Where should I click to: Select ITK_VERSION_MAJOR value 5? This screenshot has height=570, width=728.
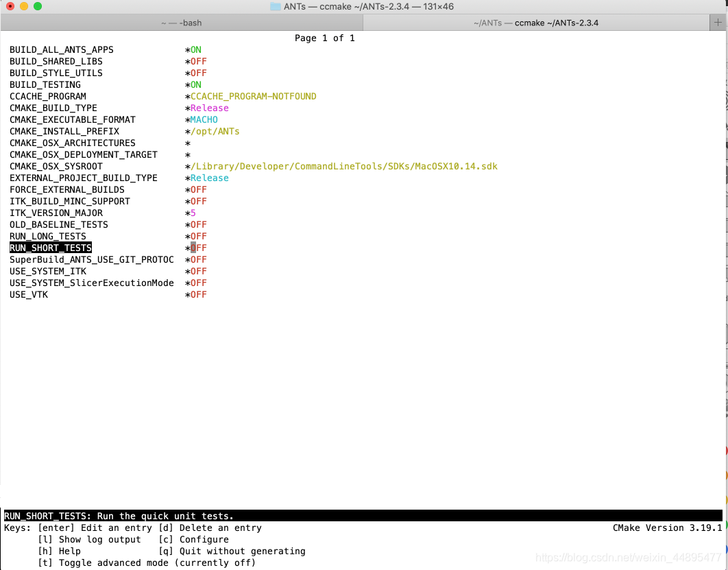(x=193, y=213)
